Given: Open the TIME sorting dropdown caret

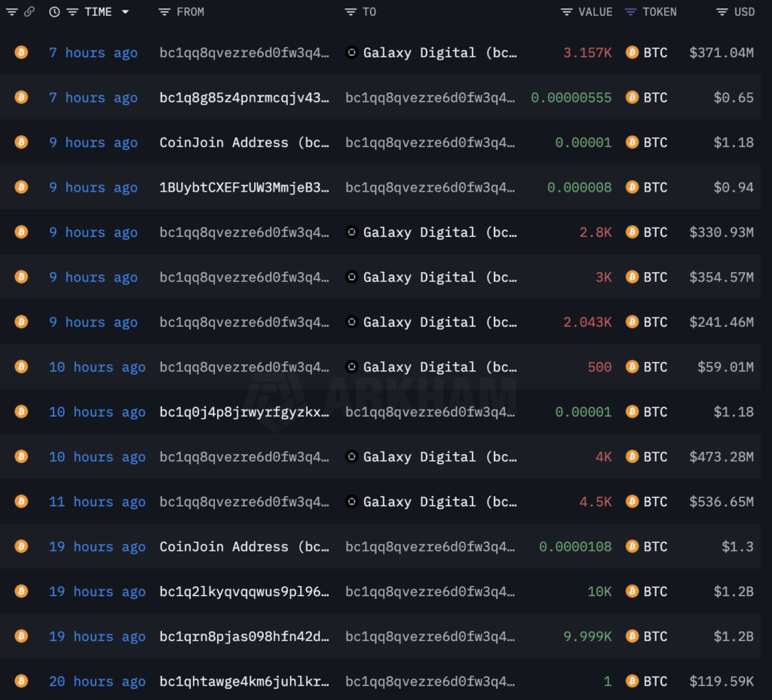Looking at the screenshot, I should point(124,12).
